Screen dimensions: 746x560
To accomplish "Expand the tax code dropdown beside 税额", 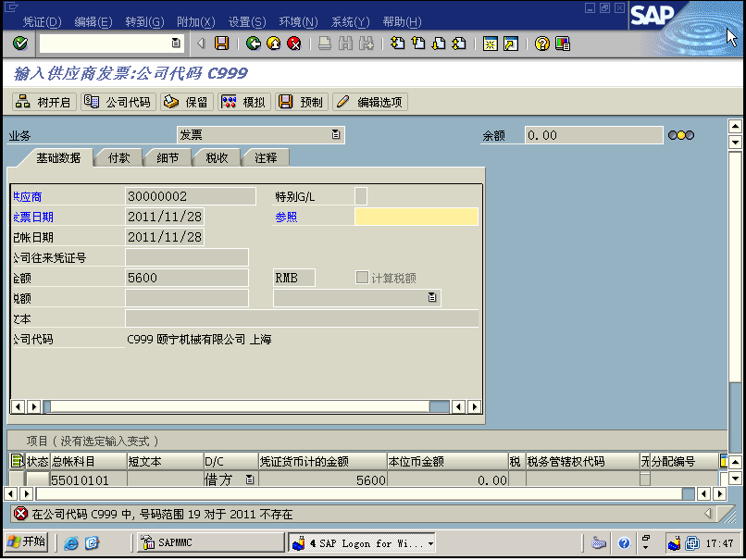I will 432,297.
